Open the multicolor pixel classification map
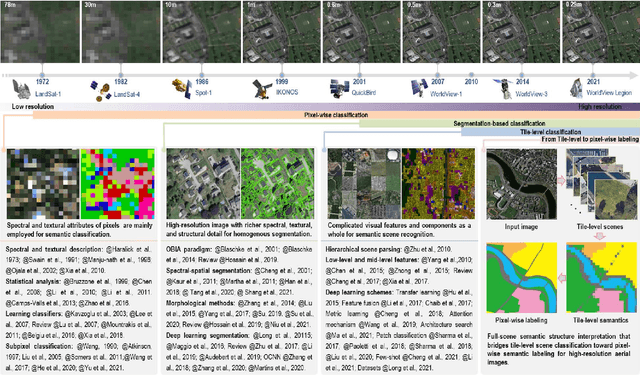Screen dimensions: 640x376 coord(118,184)
